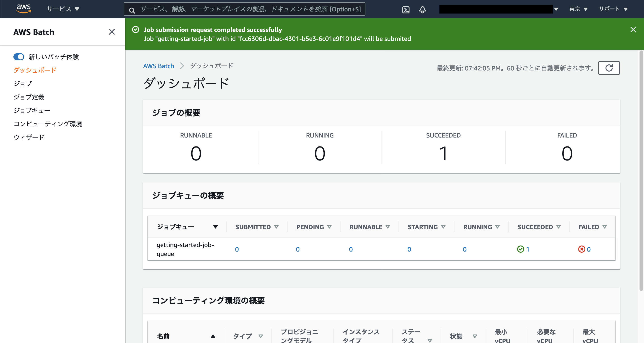
Task: Open ウィザード in the sidebar
Action: [x=29, y=137]
